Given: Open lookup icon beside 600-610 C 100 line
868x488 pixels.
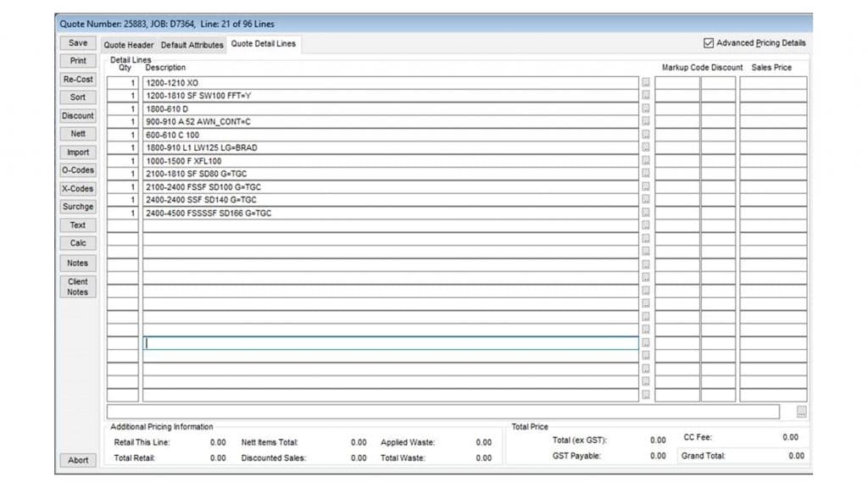Looking at the screenshot, I should 645,135.
